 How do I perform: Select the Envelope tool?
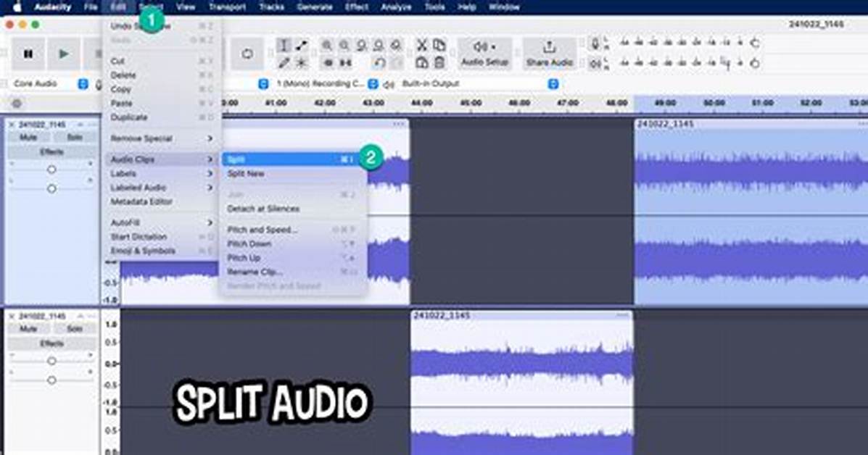tap(301, 46)
